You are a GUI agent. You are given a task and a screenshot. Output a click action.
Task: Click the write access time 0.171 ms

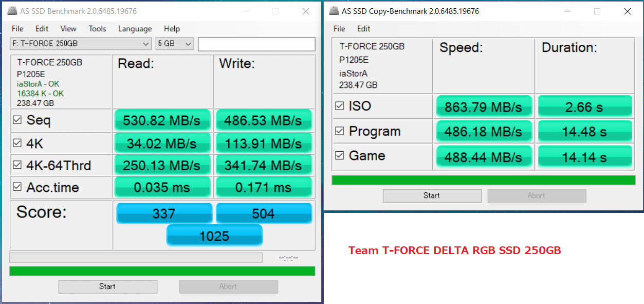click(264, 187)
